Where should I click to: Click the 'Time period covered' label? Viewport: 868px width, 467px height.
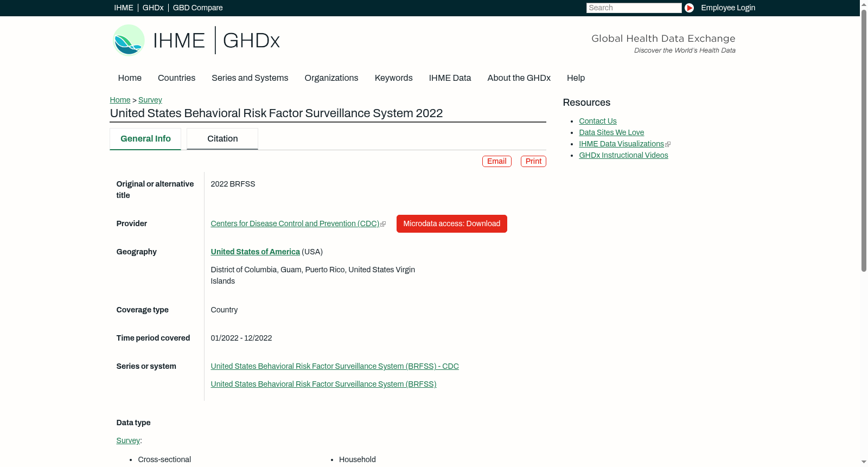click(x=153, y=338)
